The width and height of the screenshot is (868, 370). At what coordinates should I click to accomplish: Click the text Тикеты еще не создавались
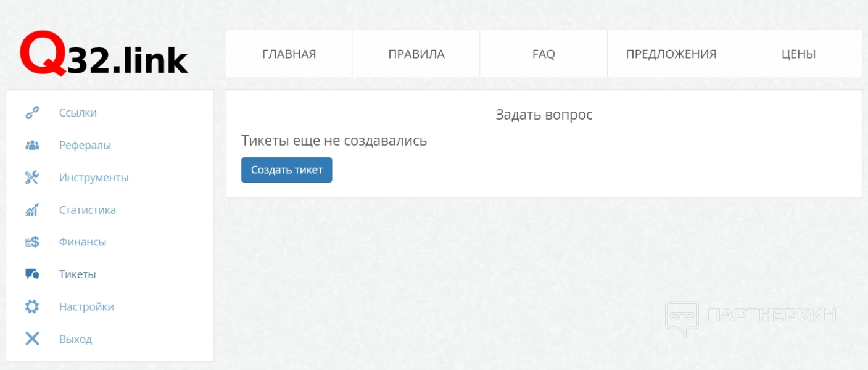click(x=334, y=141)
